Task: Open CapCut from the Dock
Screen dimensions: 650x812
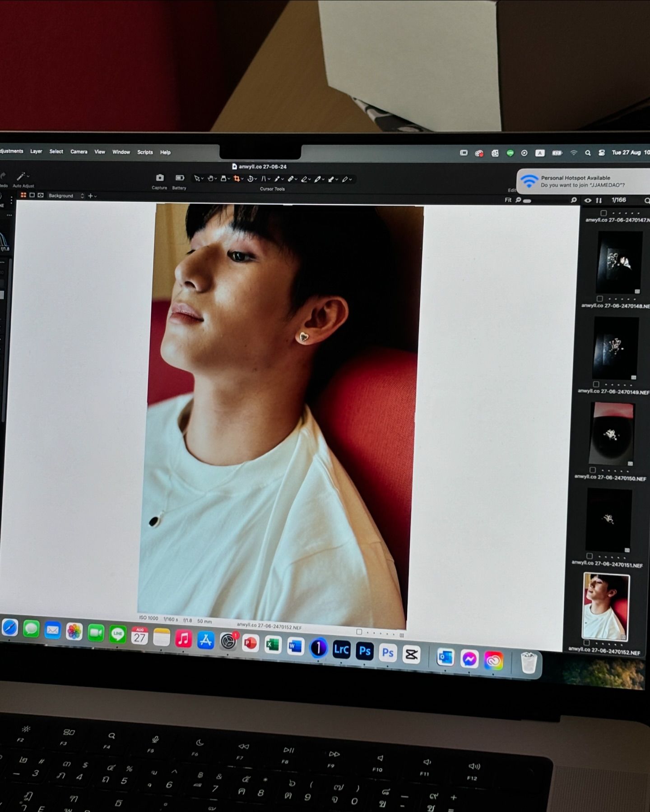Action: pyautogui.click(x=411, y=654)
